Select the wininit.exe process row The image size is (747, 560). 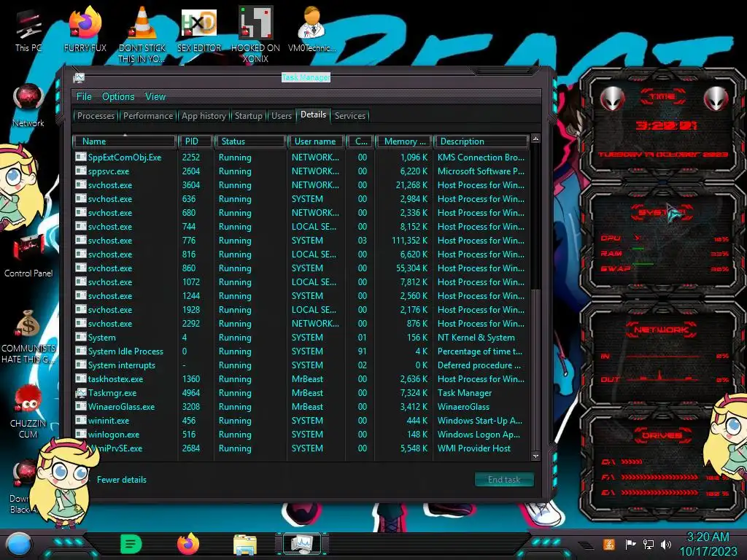(x=301, y=421)
